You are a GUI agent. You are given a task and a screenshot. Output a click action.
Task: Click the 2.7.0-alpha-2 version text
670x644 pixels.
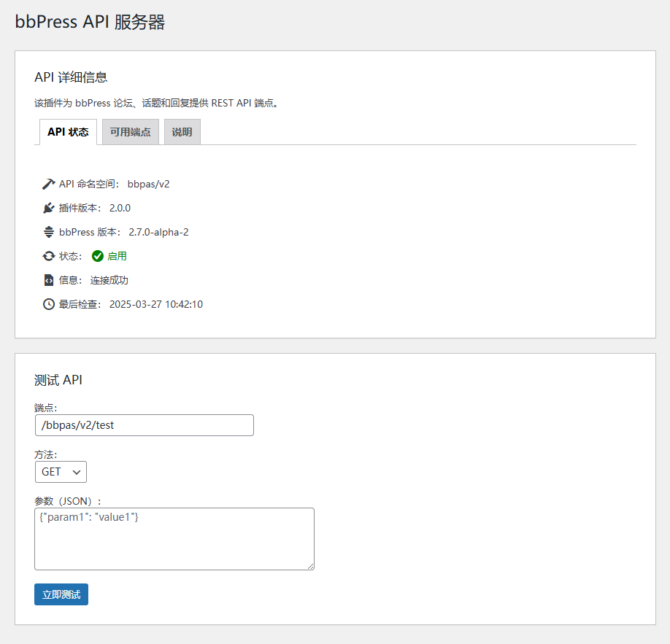[x=158, y=232]
